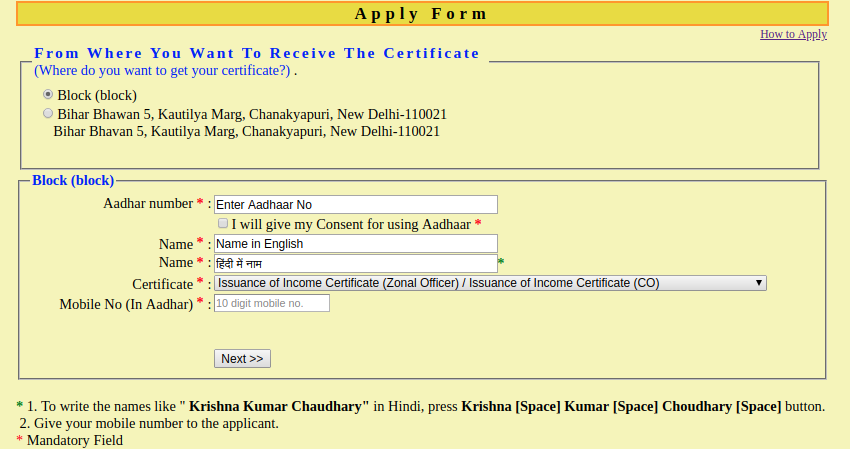The width and height of the screenshot is (850, 449).
Task: Click the "Aadhar number" field label
Action: click(x=148, y=203)
